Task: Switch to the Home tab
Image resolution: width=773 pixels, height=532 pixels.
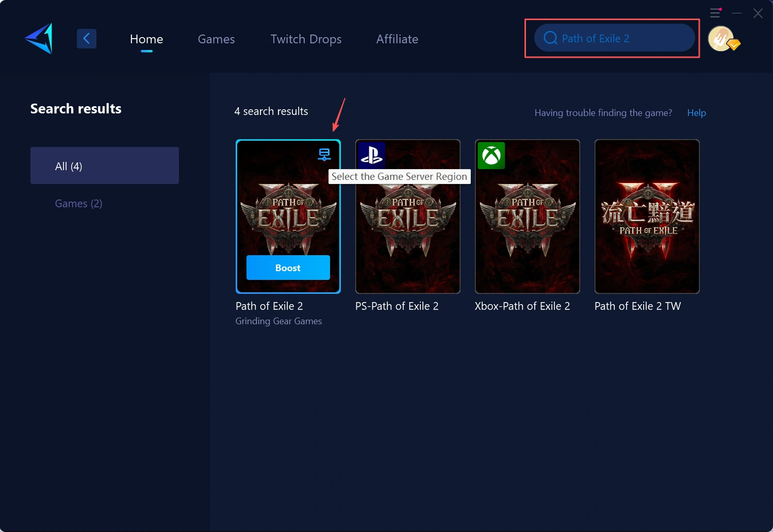Action: click(146, 39)
